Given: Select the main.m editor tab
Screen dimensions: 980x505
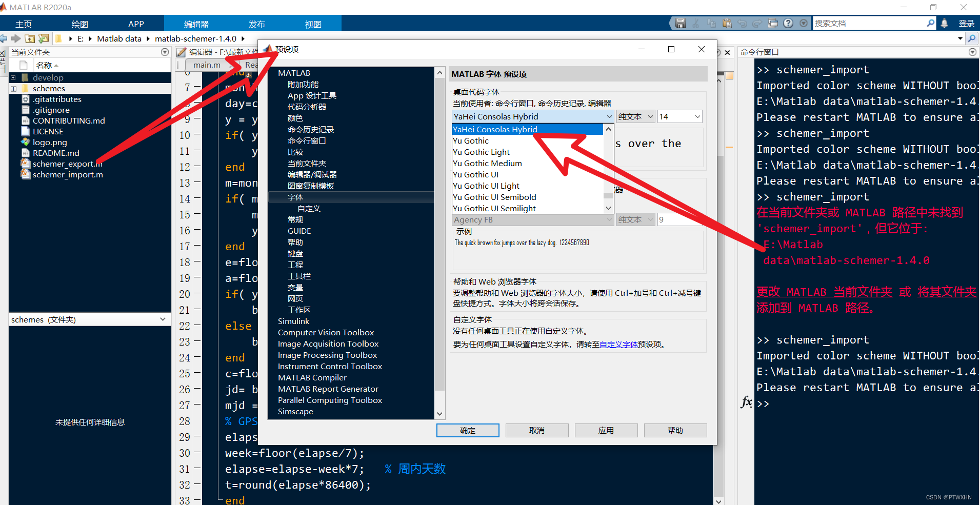Looking at the screenshot, I should 207,65.
